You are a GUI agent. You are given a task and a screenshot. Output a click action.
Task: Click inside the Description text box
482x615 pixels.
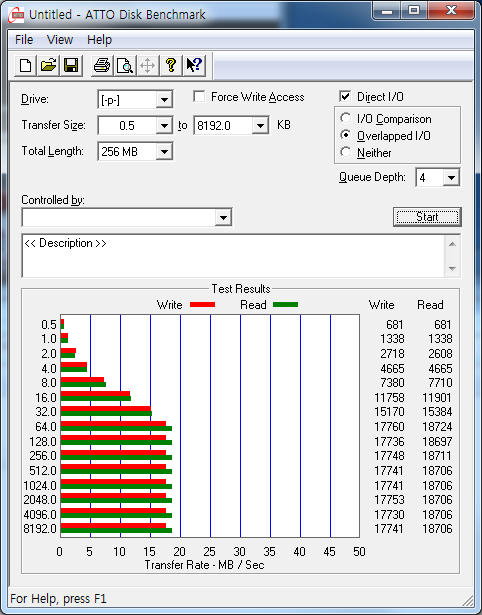point(233,256)
